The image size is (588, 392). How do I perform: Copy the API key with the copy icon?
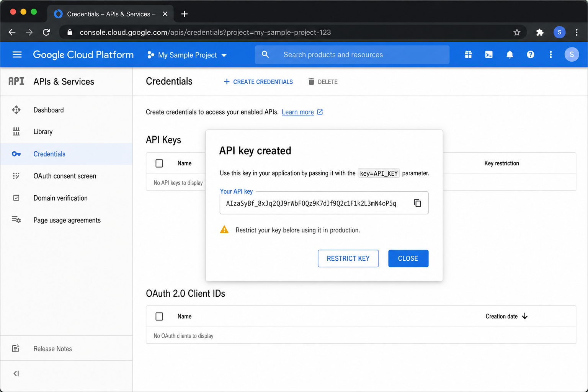417,203
